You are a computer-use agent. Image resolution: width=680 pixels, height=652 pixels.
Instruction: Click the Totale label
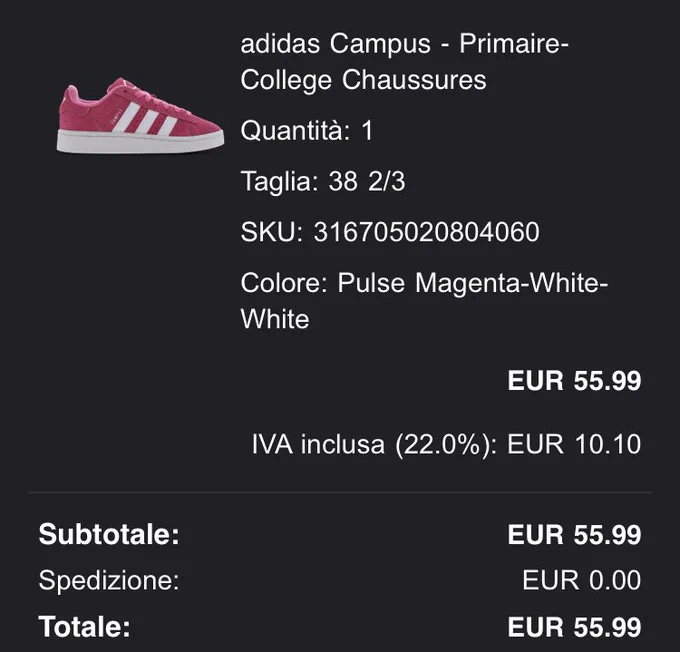[85, 627]
